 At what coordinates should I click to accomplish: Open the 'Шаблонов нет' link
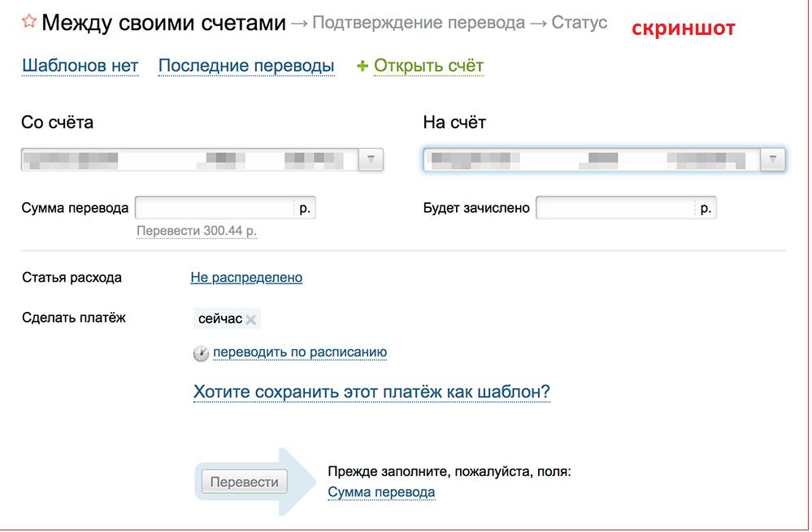point(80,66)
